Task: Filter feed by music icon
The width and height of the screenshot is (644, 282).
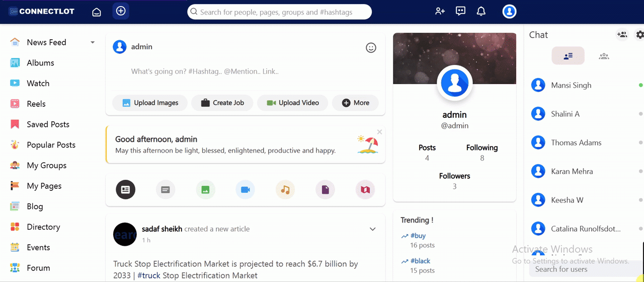Action: [x=285, y=190]
